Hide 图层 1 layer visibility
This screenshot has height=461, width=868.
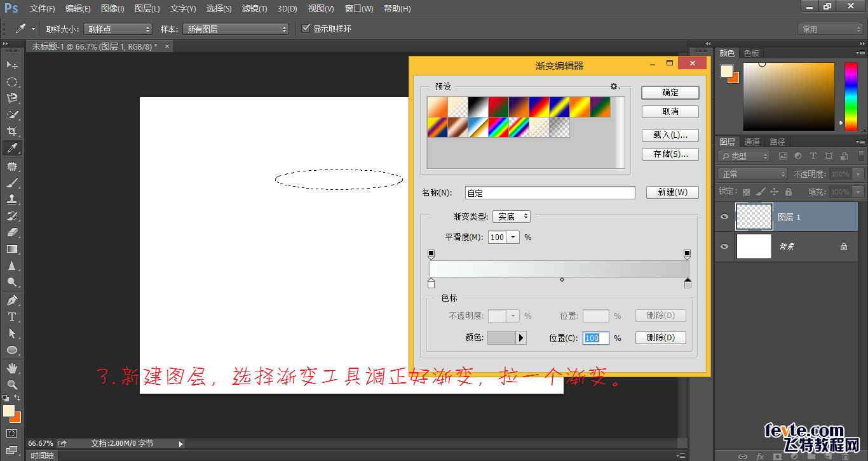[x=724, y=217]
